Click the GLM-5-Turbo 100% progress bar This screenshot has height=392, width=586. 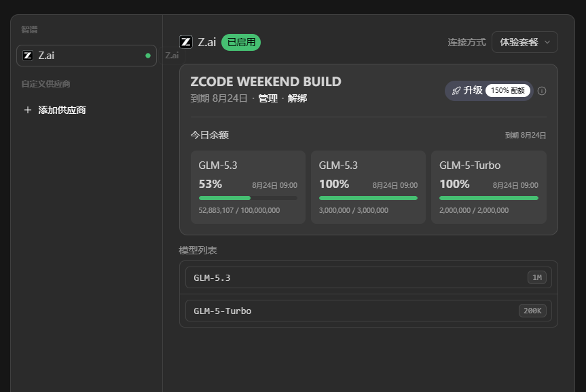pos(489,198)
